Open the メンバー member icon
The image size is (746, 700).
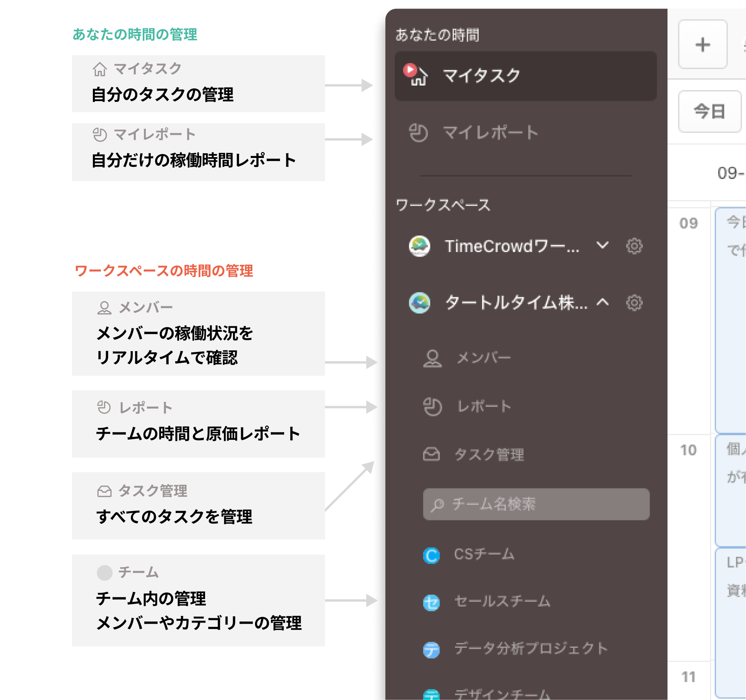click(x=433, y=358)
